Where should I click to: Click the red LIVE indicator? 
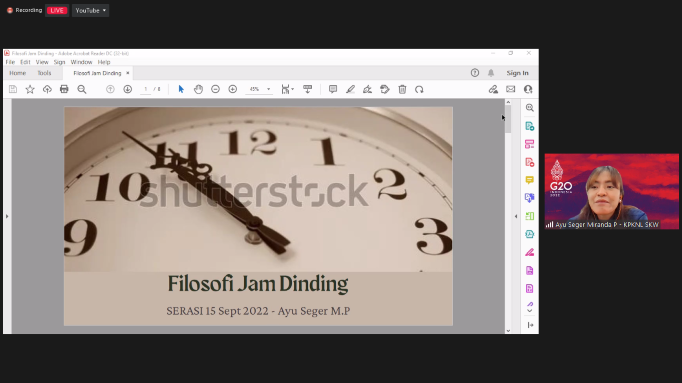(x=57, y=10)
